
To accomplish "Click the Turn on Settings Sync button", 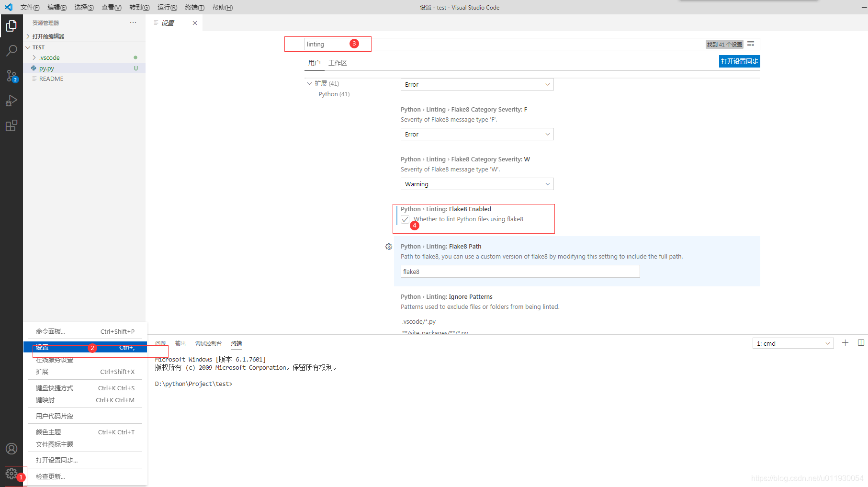I will tap(739, 61).
